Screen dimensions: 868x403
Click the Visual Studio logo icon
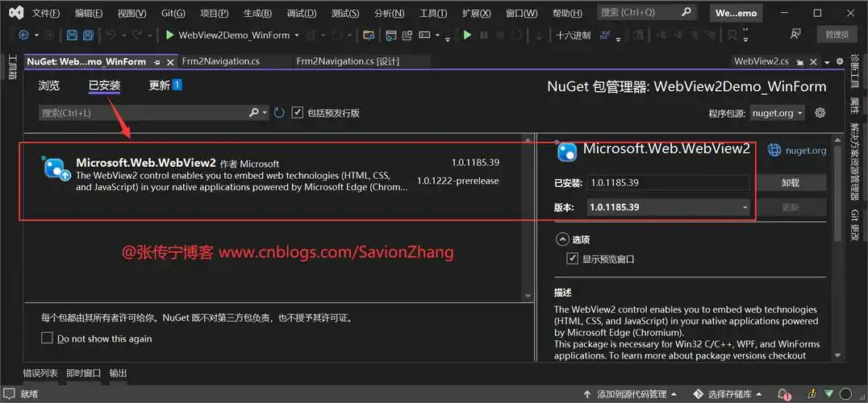tap(16, 12)
